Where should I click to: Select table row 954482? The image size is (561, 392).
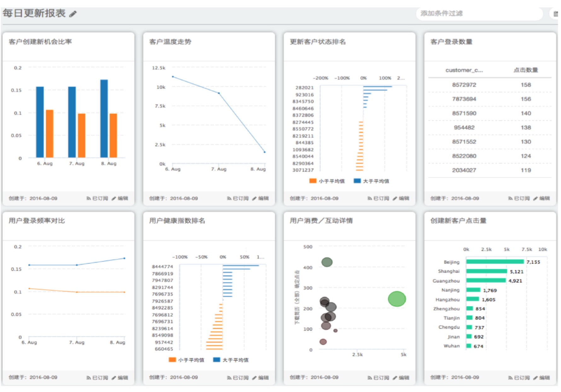coord(490,127)
